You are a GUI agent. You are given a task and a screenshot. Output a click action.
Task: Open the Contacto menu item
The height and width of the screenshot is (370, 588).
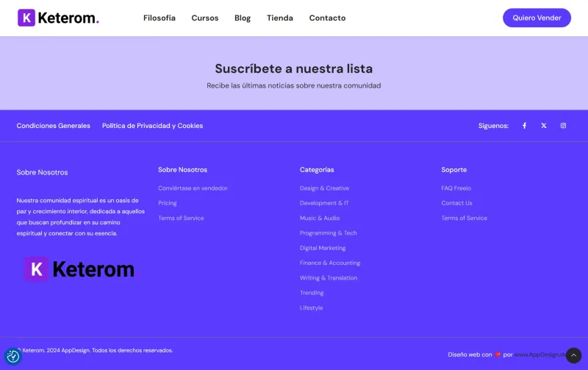click(x=327, y=18)
